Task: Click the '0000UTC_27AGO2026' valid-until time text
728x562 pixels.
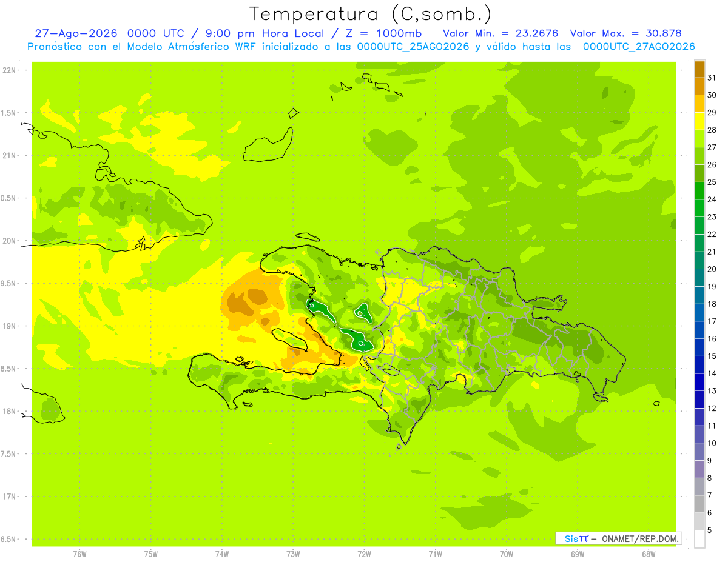Action: pos(639,47)
